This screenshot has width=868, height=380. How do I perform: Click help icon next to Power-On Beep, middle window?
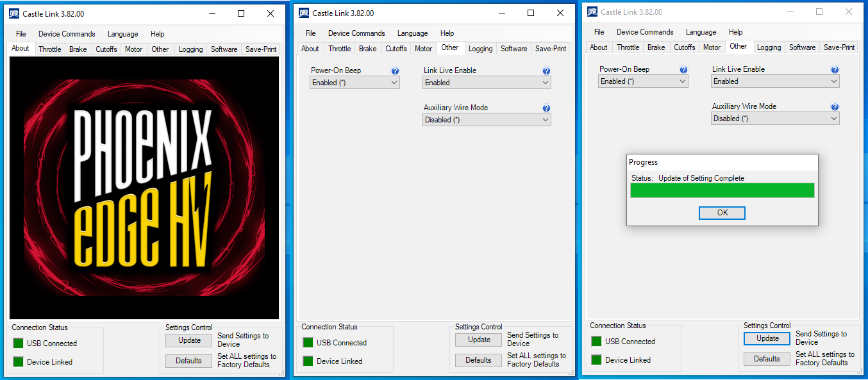(x=395, y=72)
